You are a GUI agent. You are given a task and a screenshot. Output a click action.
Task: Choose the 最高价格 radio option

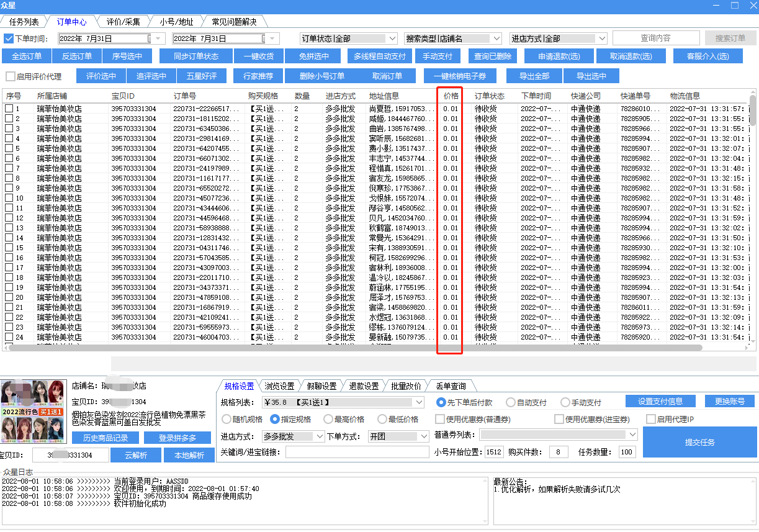point(328,419)
